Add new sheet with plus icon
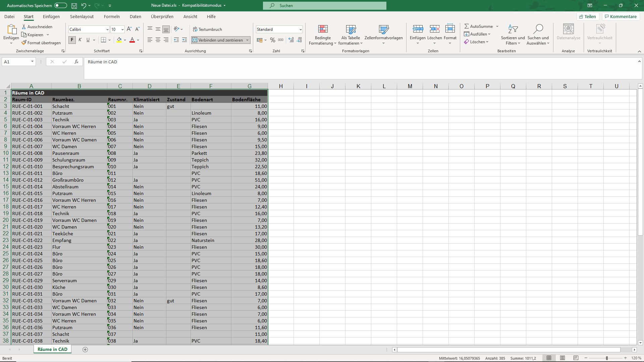 (x=85, y=350)
